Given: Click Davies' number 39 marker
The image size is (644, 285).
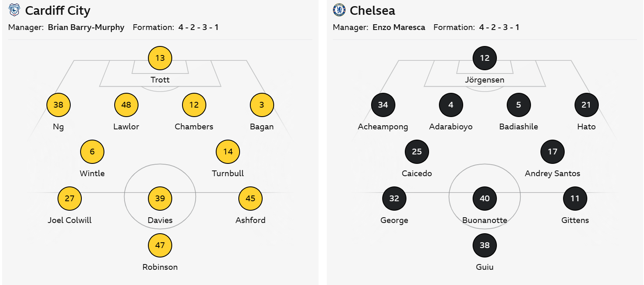Looking at the screenshot, I should click(160, 198).
